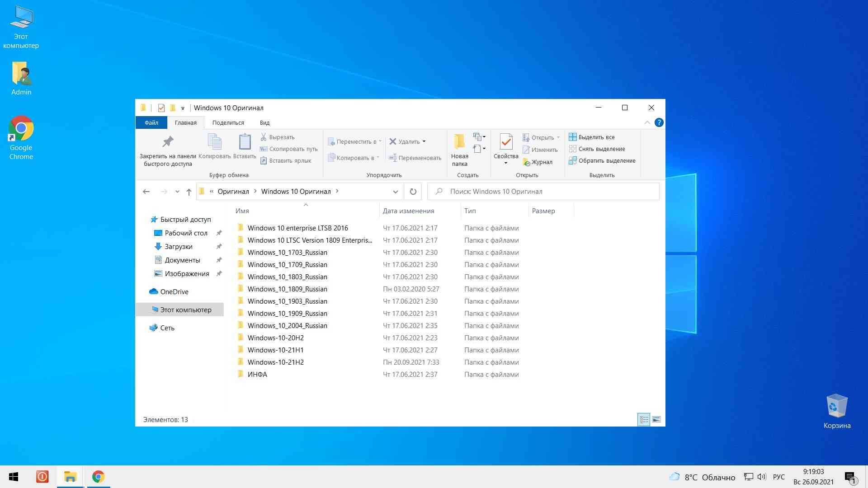Select the Google Chrome desktop shortcut
The height and width of the screenshot is (488, 868).
pyautogui.click(x=21, y=138)
